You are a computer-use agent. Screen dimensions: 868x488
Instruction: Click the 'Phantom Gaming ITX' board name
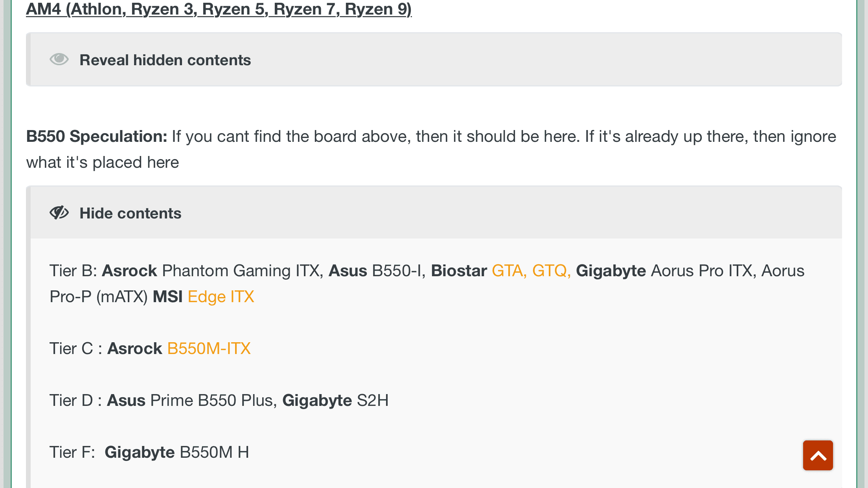[x=241, y=271]
